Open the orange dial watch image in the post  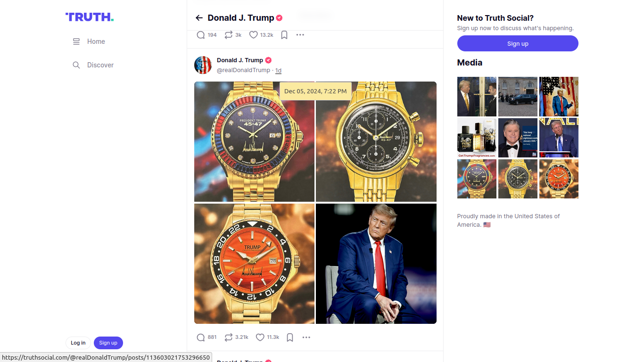point(254,263)
